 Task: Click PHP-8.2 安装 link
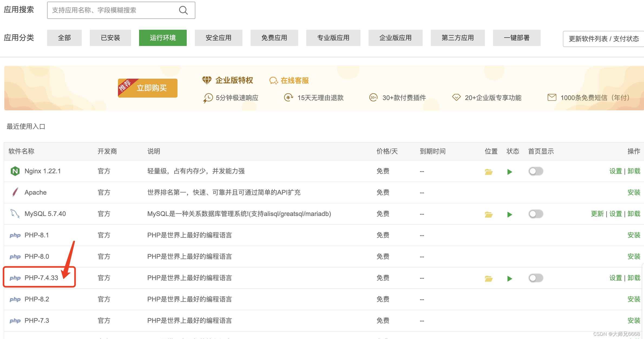(634, 299)
